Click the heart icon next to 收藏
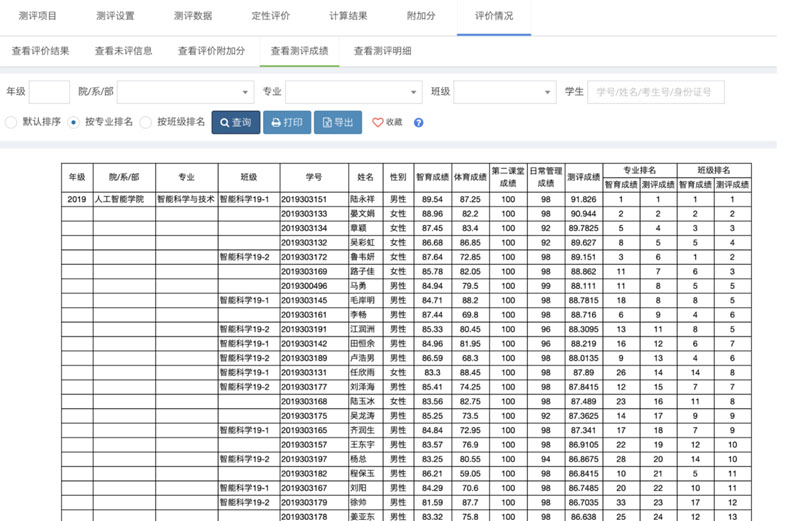This screenshot has height=521, width=800. 377,123
